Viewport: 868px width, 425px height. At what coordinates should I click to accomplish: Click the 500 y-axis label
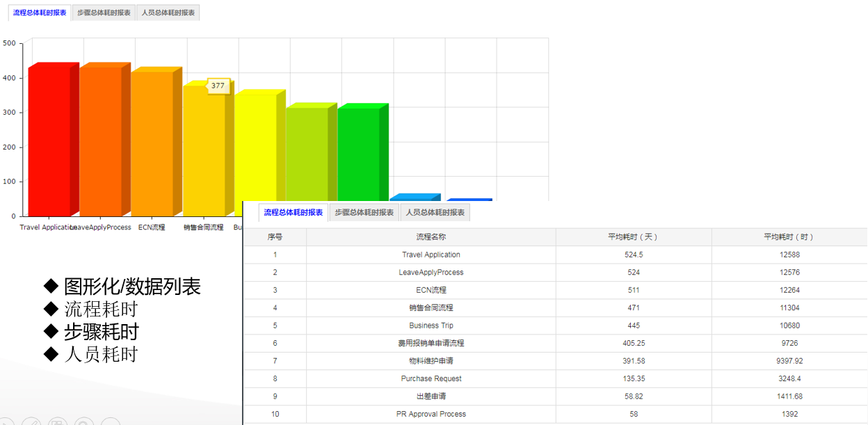coord(9,43)
